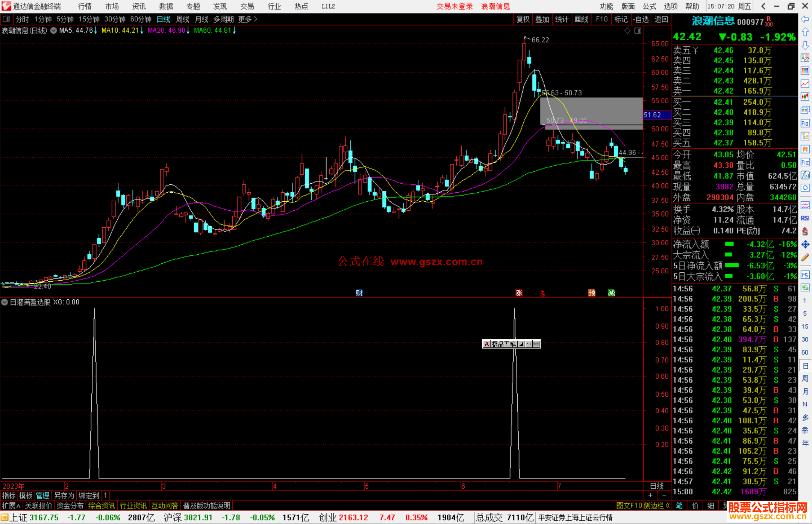Screen dimensions: 812x524
Task: Expand the 更多 period options
Action: coord(247,19)
